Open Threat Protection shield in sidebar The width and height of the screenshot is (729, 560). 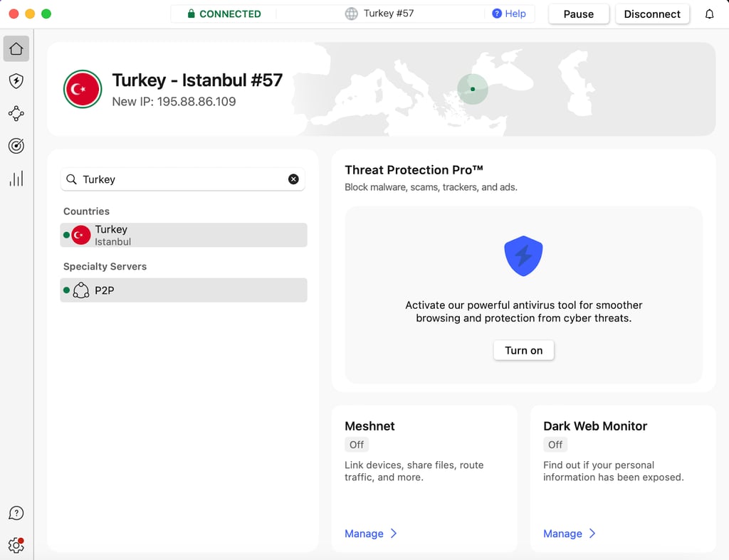tap(16, 81)
